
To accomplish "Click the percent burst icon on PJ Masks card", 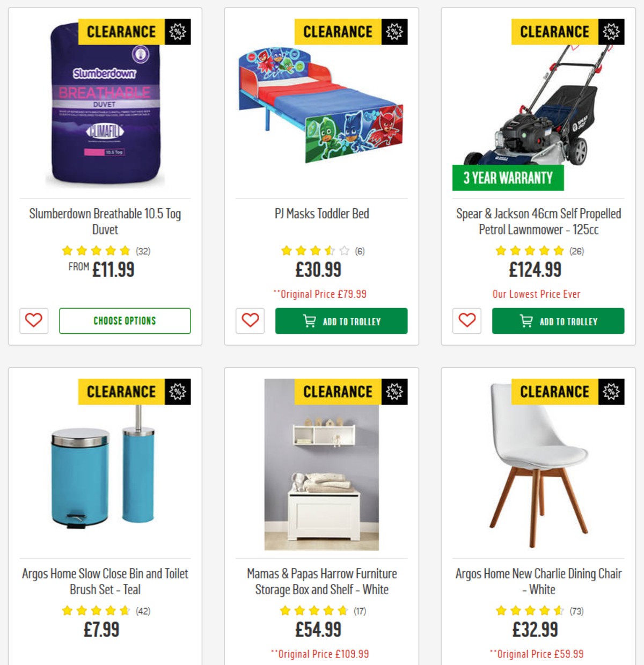I will pyautogui.click(x=395, y=31).
